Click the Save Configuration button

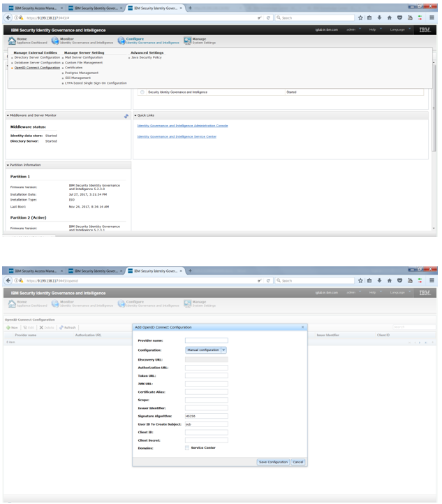273,462
